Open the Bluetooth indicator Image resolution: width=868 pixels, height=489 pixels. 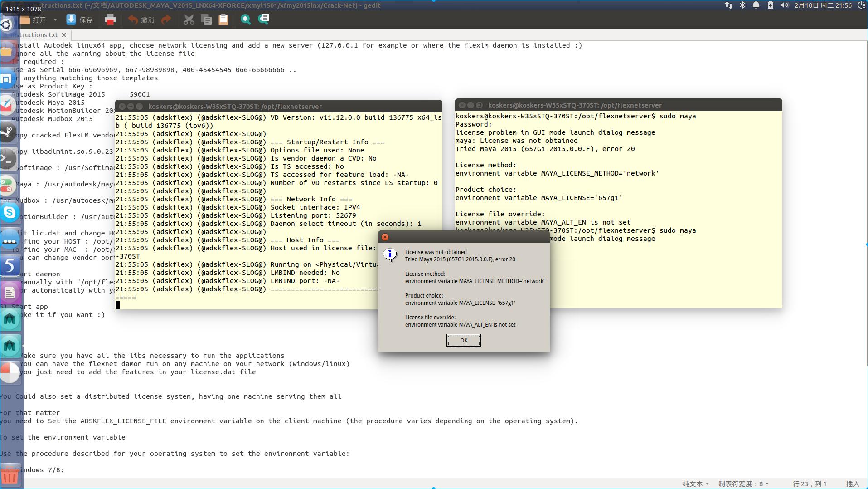[x=742, y=5]
